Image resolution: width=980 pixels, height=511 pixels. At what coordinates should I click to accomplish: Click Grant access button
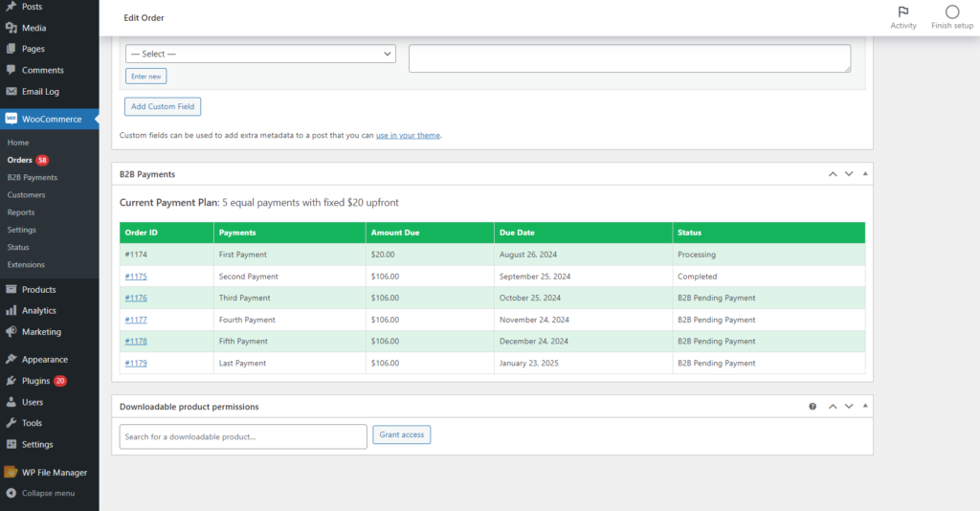tap(402, 434)
